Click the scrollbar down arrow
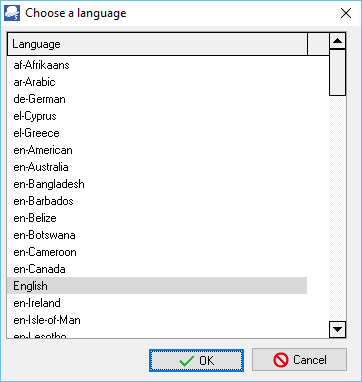 pos(338,330)
